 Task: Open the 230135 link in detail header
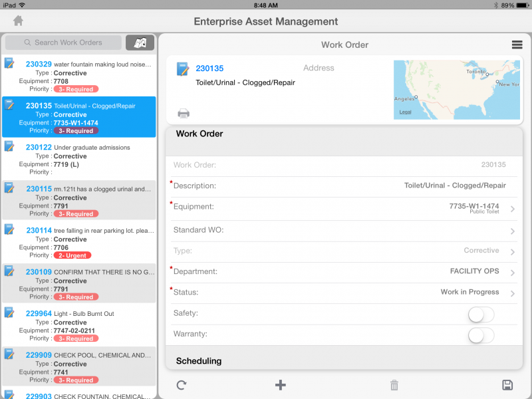(x=209, y=68)
